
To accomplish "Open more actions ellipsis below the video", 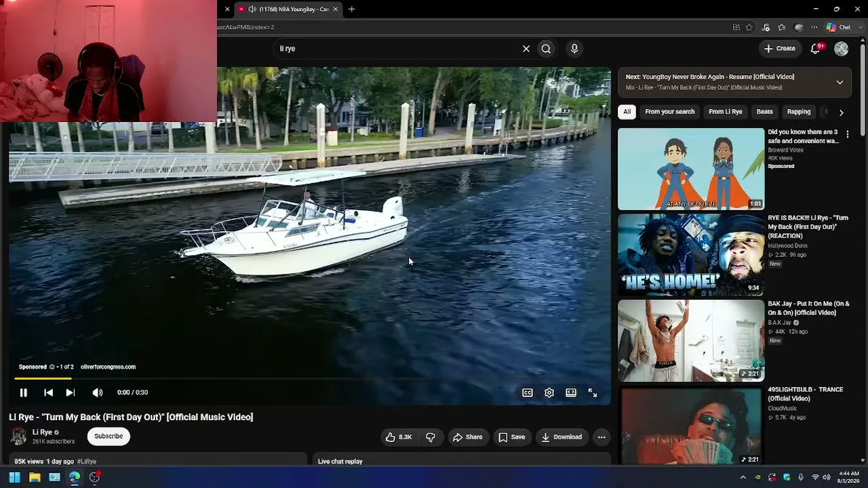I will (x=601, y=437).
